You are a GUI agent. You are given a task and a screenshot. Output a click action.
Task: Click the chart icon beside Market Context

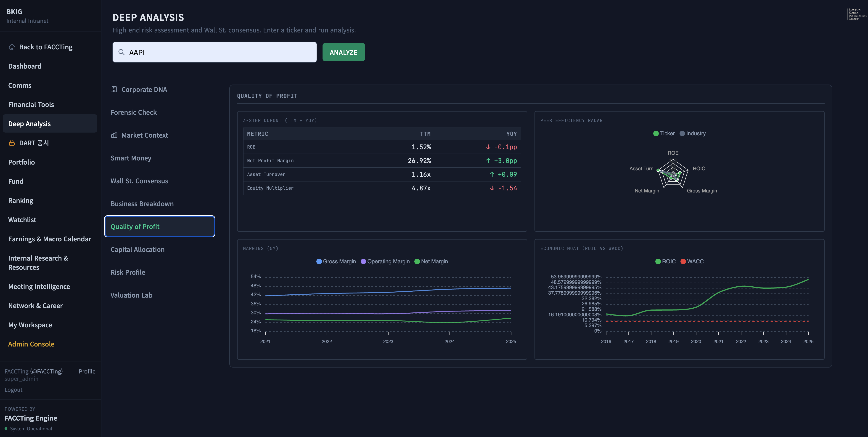point(114,135)
